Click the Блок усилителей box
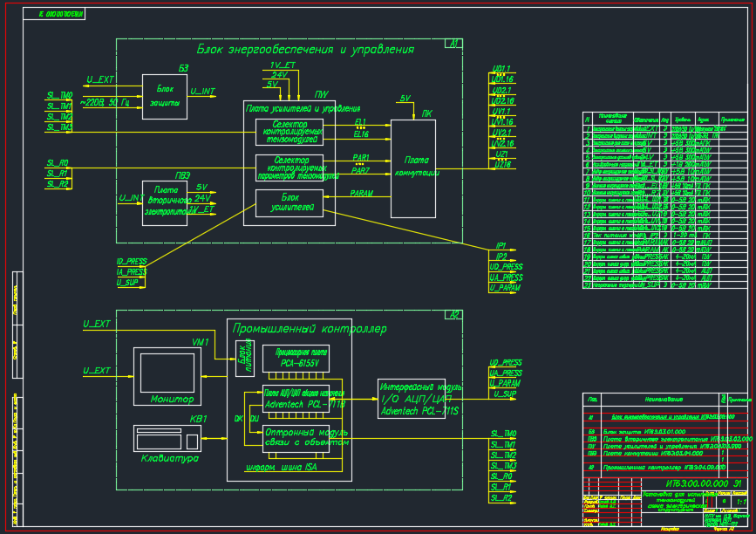 click(289, 203)
